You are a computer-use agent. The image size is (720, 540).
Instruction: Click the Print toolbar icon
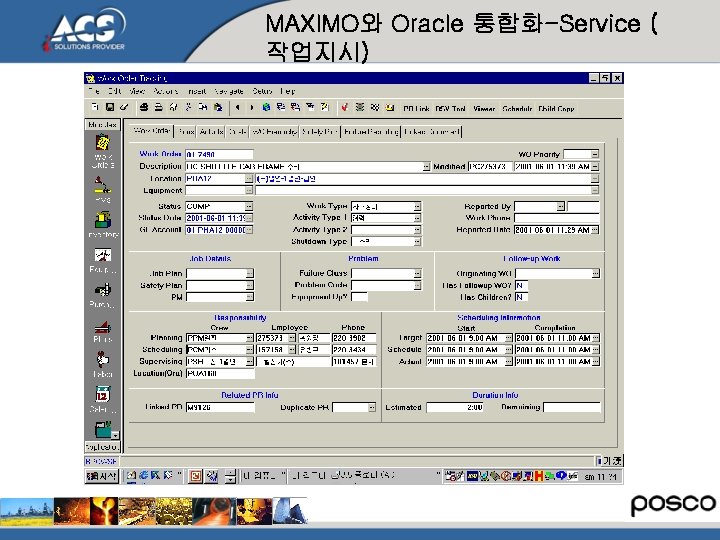coord(144,107)
